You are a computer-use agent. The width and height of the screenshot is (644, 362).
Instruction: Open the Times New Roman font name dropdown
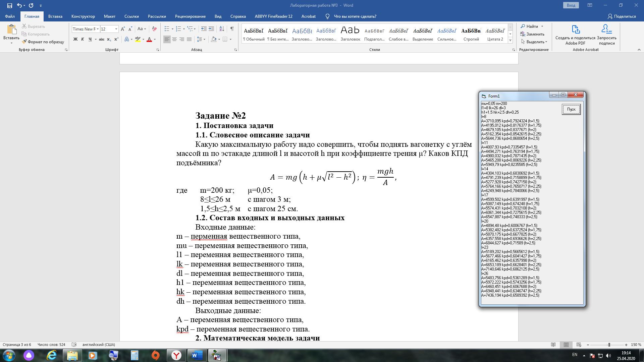click(x=98, y=29)
